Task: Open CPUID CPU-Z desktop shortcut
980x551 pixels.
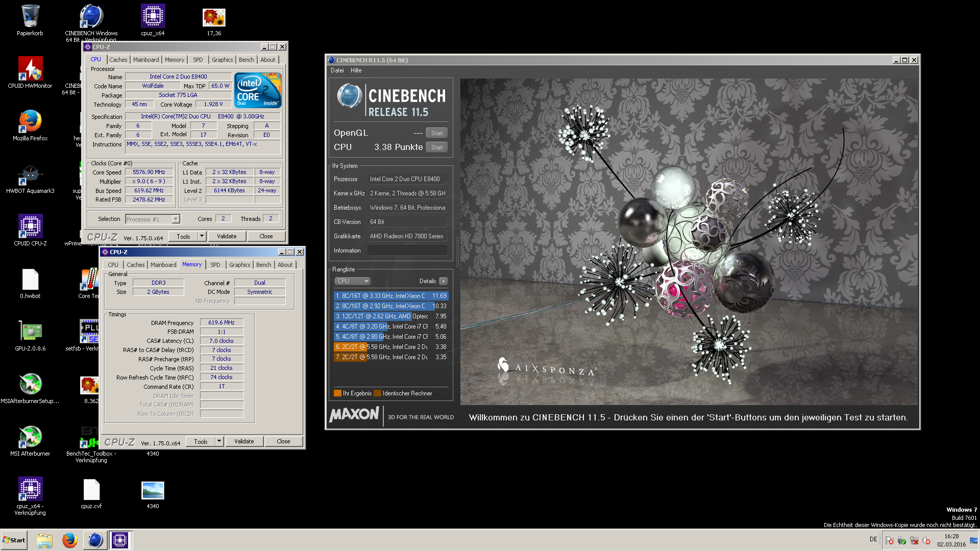Action: click(x=30, y=231)
